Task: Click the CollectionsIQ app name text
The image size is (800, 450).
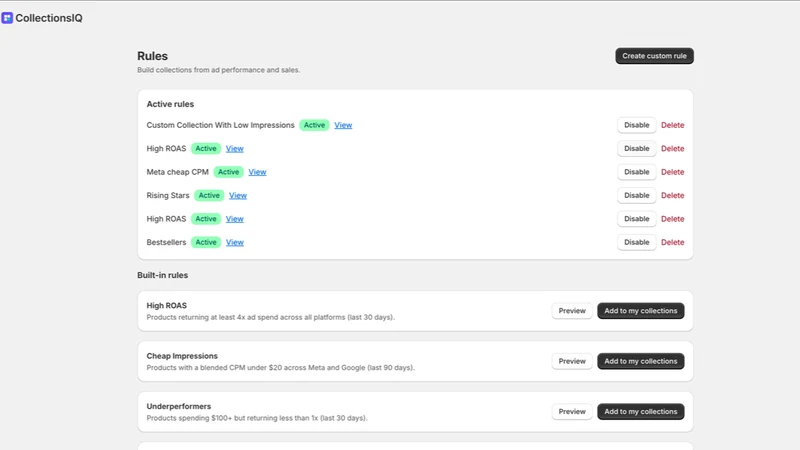Action: point(48,18)
